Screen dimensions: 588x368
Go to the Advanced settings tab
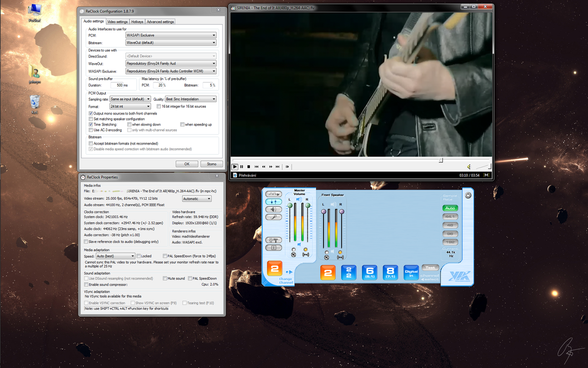pos(160,22)
